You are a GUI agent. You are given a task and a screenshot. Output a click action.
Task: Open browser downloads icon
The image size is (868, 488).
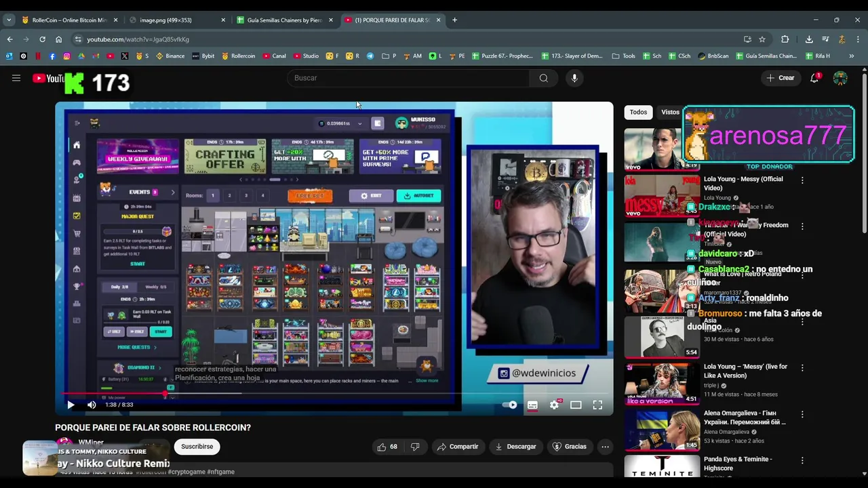[809, 39]
